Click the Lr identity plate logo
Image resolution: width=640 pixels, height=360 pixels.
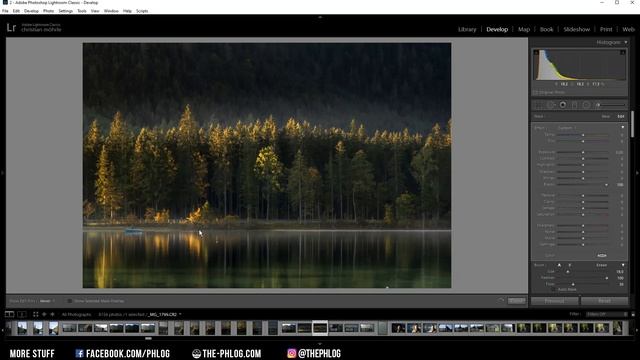11,28
